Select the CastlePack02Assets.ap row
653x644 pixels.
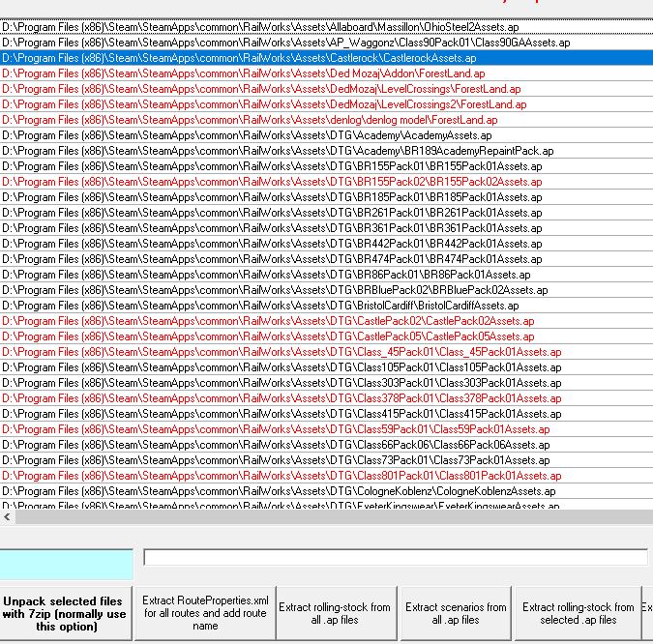pos(327,321)
